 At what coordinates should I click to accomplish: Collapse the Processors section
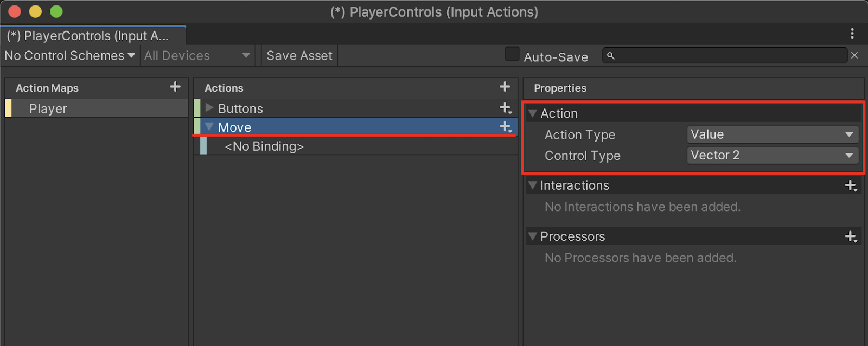point(533,236)
